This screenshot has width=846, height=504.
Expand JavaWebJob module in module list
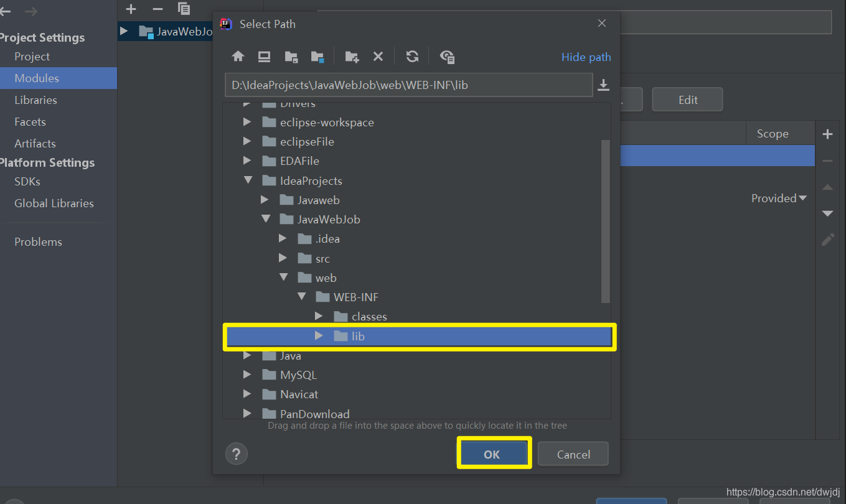123,30
